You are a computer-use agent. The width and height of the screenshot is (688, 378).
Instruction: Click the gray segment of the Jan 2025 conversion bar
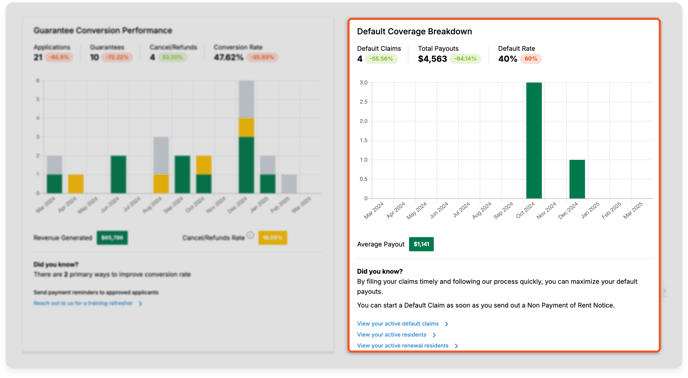268,165
